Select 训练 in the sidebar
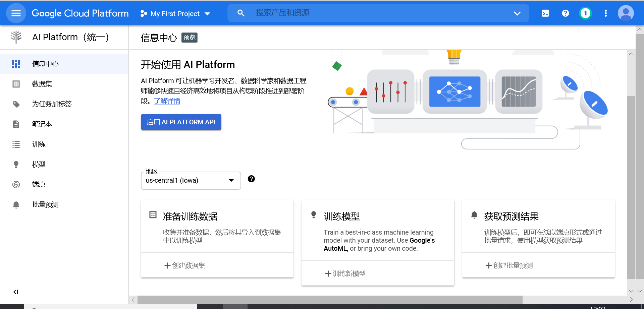The height and width of the screenshot is (309, 644). coord(64,144)
